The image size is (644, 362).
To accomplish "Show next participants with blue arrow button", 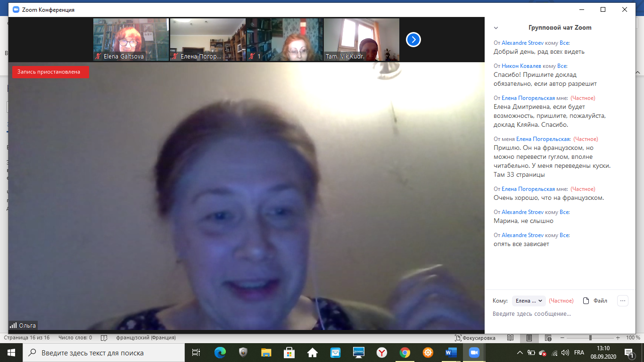I will [x=413, y=40].
